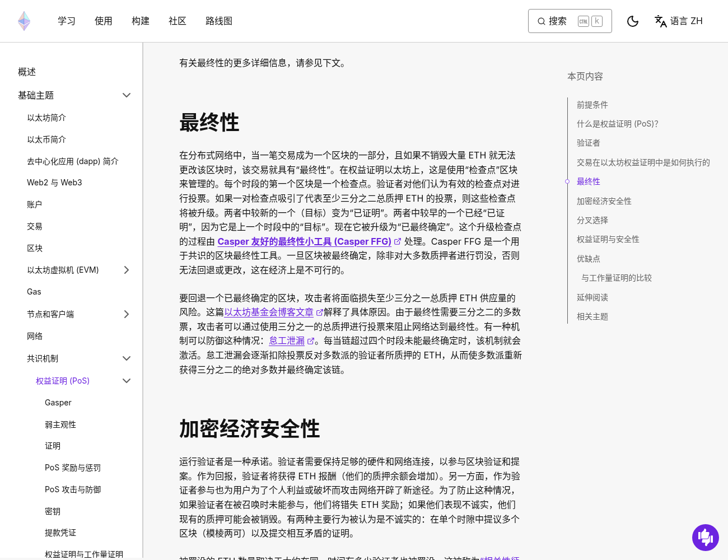
Task: Collapse the 共识机制 chevron
Action: point(127,358)
